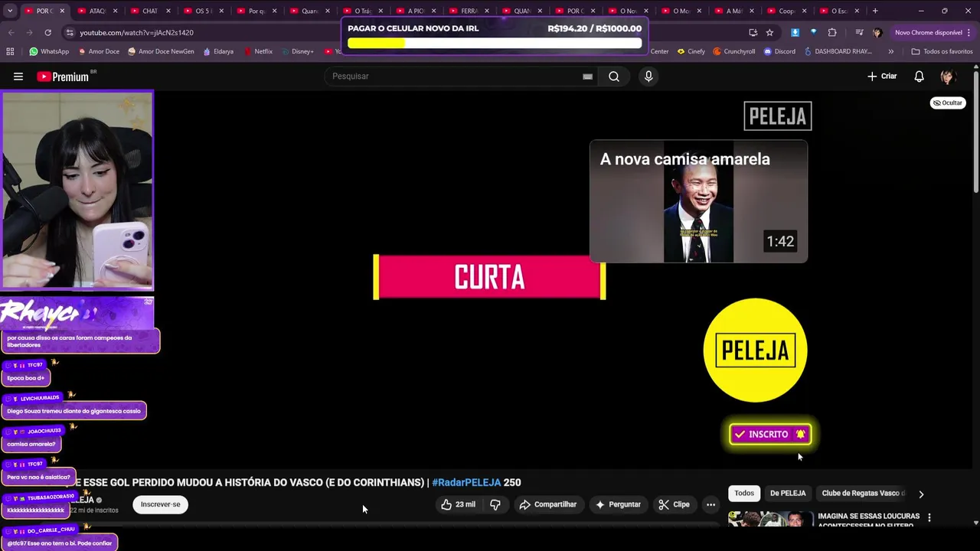Viewport: 980px width, 551px height.
Task: Go back in browser history
Action: pos(11,33)
